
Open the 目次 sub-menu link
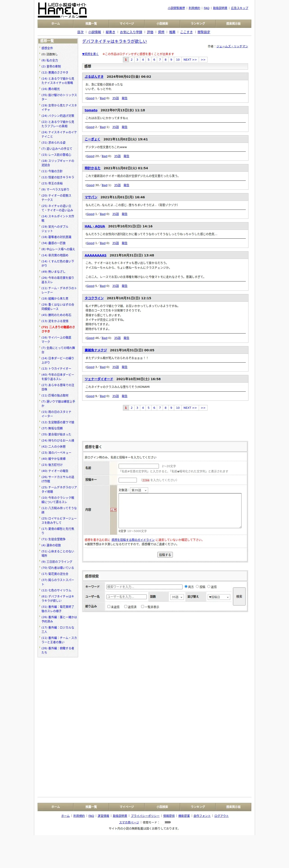point(80,32)
